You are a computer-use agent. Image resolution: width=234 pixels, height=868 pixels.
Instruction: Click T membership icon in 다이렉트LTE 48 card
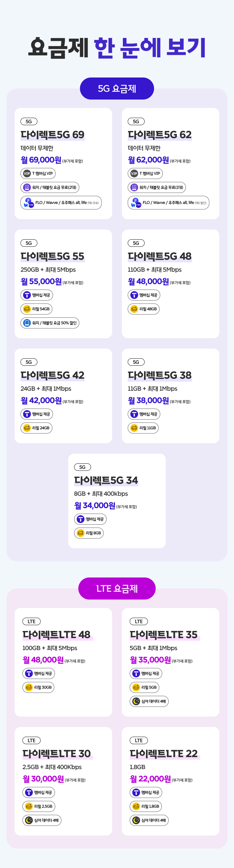click(x=29, y=673)
